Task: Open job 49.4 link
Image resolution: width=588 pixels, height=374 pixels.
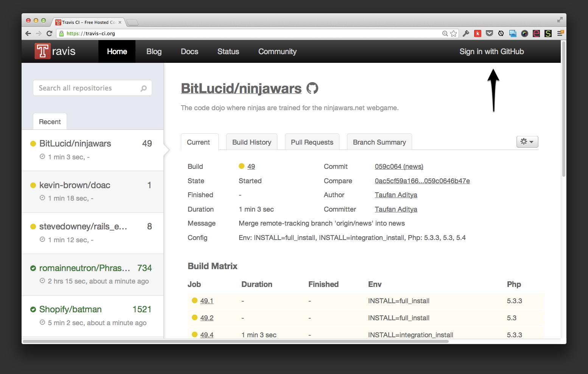Action: [x=207, y=335]
